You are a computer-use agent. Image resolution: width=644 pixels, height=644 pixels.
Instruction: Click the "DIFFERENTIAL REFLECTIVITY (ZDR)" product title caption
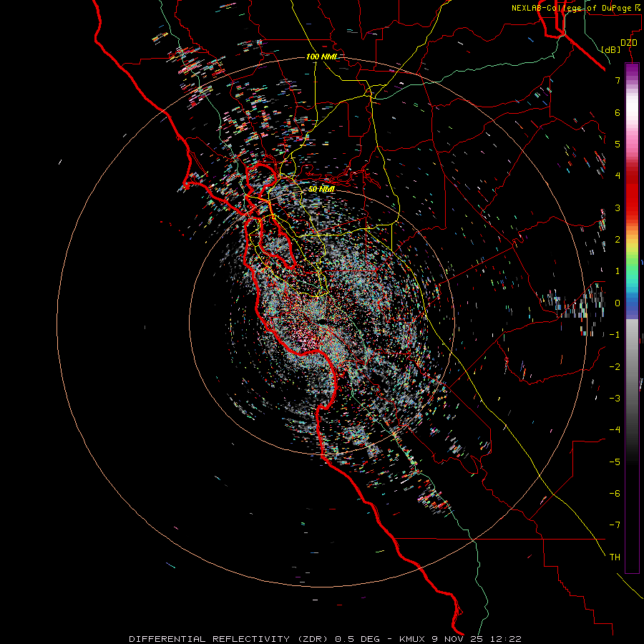(x=229, y=639)
